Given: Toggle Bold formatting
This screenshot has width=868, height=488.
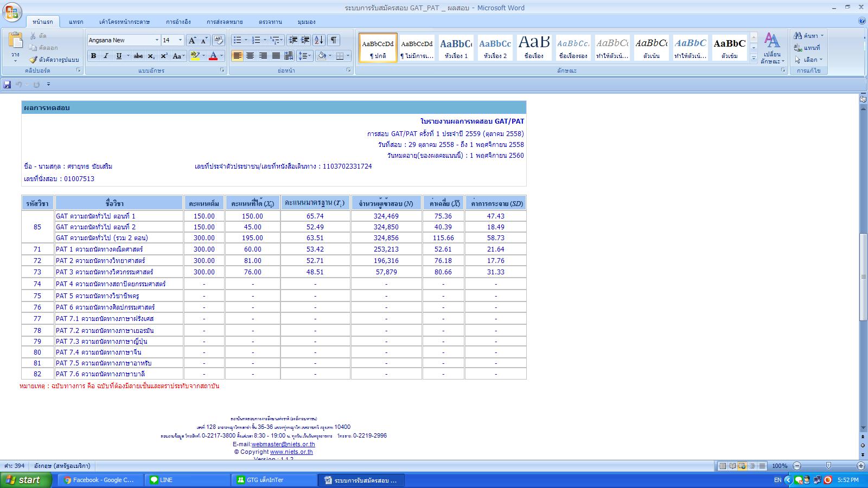Looking at the screenshot, I should tap(93, 56).
